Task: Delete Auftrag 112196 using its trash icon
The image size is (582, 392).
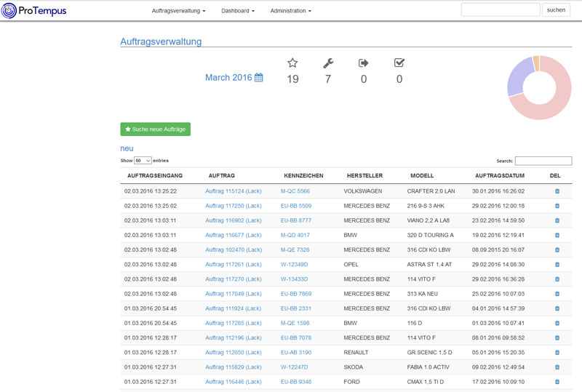Action: [557, 337]
